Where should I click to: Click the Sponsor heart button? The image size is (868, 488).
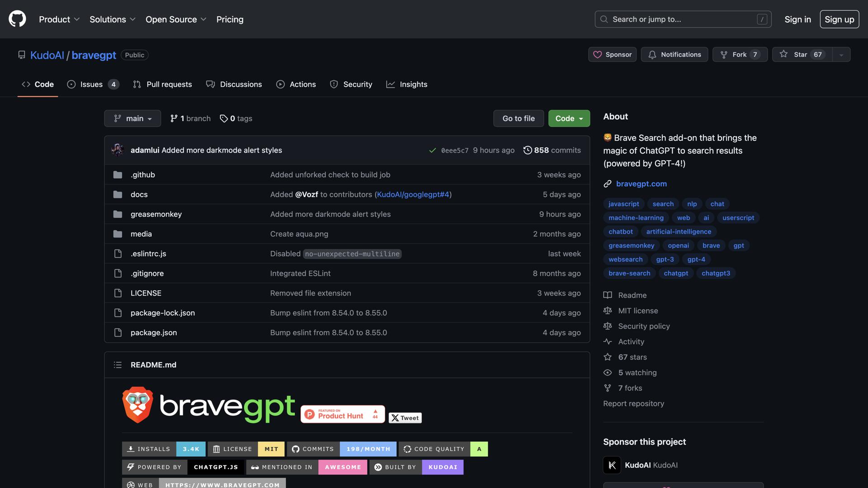[612, 55]
